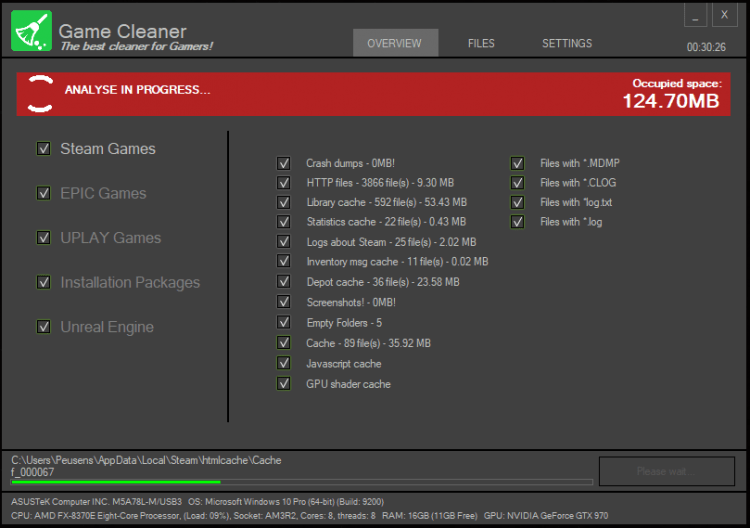Uncheck the Crash dumps checkbox
The width and height of the screenshot is (750, 528).
pyautogui.click(x=283, y=163)
